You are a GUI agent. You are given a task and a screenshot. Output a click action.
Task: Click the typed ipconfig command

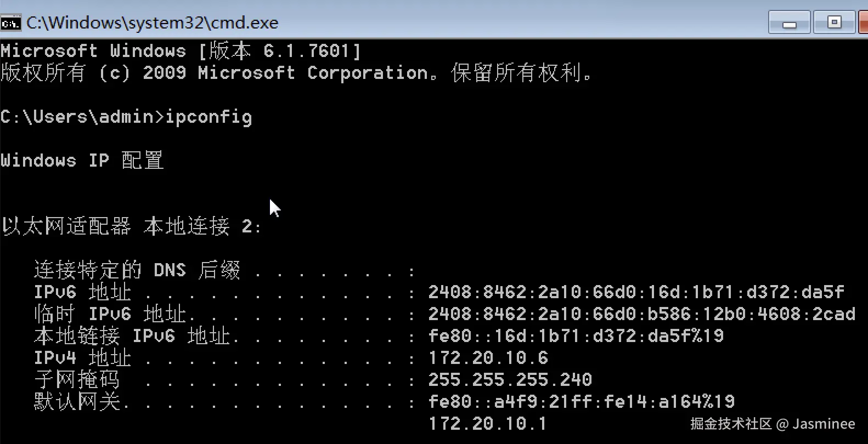(x=208, y=117)
